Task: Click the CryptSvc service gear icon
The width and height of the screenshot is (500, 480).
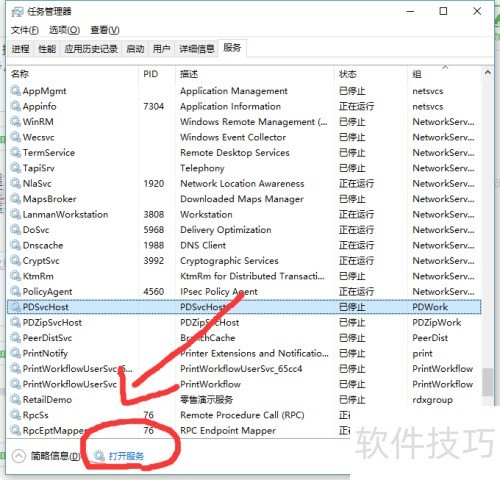Action: 15,261
